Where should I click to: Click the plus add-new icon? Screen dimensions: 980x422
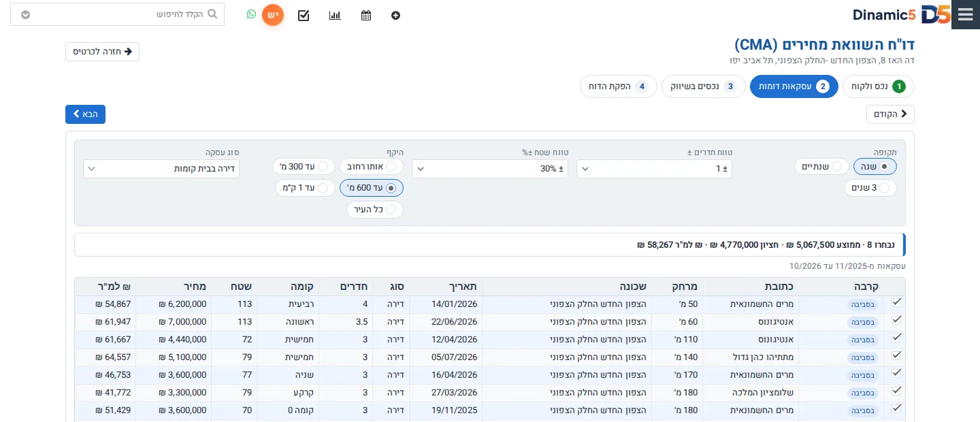pyautogui.click(x=396, y=15)
